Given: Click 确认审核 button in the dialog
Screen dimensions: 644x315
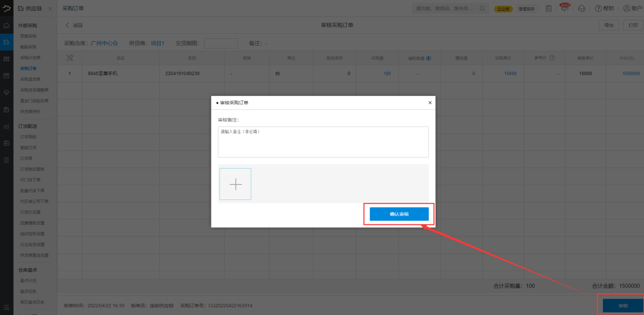Looking at the screenshot, I should [x=399, y=214].
